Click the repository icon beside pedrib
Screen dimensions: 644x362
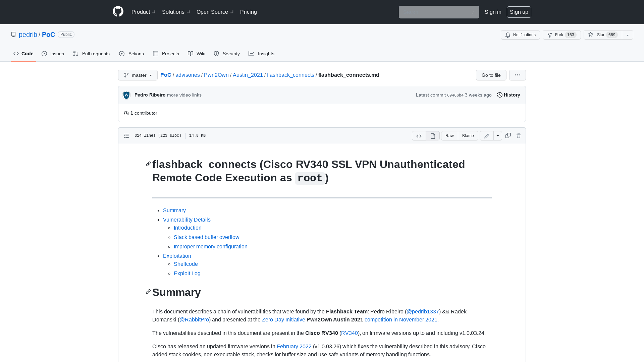[x=13, y=35]
